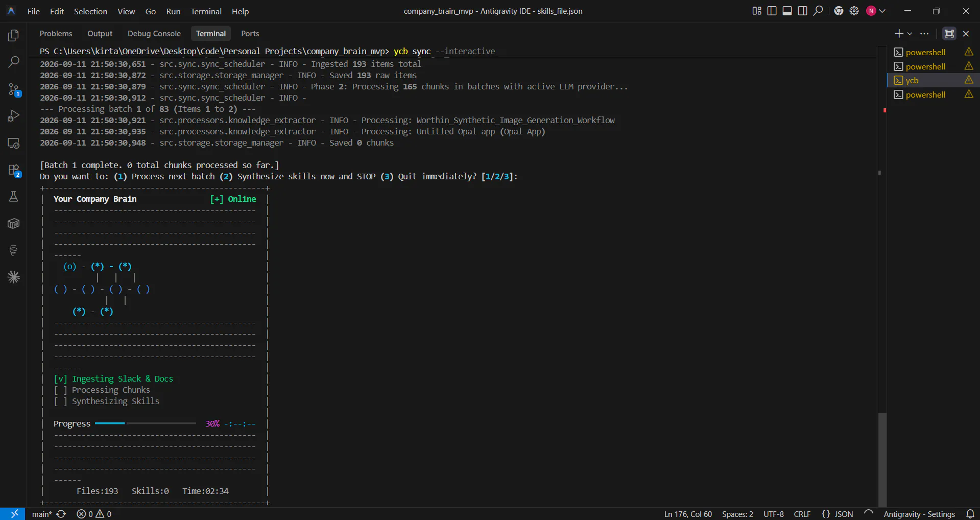Open the File menu
This screenshot has width=980, height=520.
[34, 11]
